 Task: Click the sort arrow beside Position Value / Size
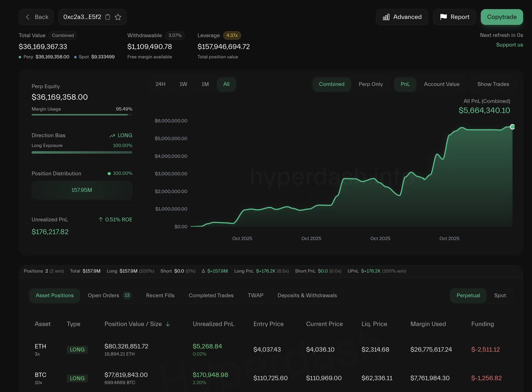(168, 324)
